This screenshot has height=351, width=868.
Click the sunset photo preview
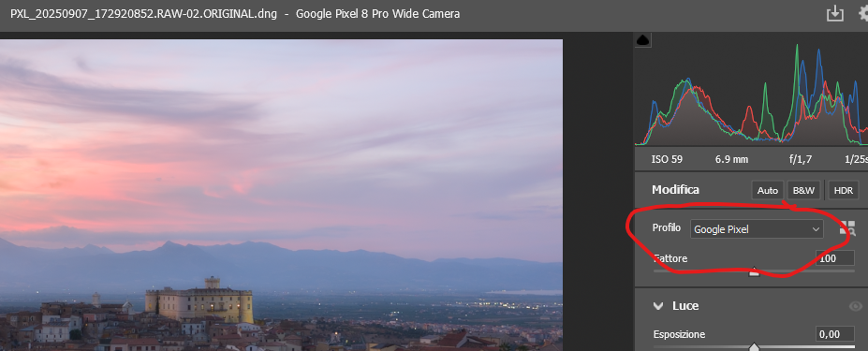pyautogui.click(x=281, y=195)
